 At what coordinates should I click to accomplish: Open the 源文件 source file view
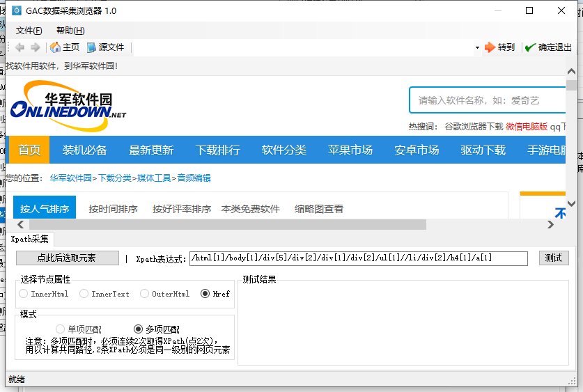click(x=106, y=47)
